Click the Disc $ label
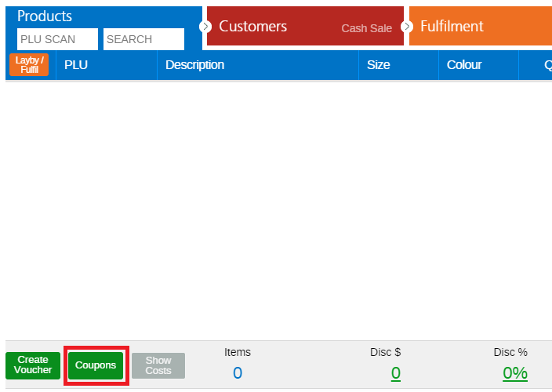Image resolution: width=552 pixels, height=392 pixels. [x=386, y=352]
